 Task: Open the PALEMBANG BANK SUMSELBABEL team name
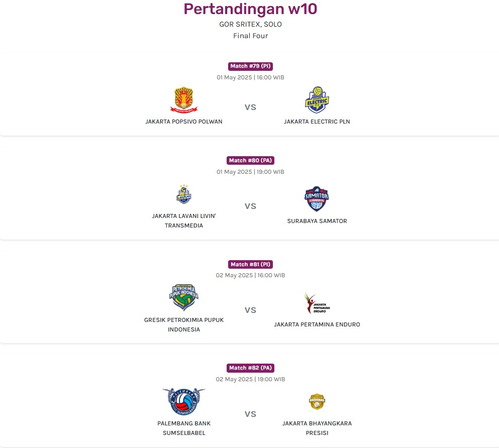pyautogui.click(x=184, y=428)
